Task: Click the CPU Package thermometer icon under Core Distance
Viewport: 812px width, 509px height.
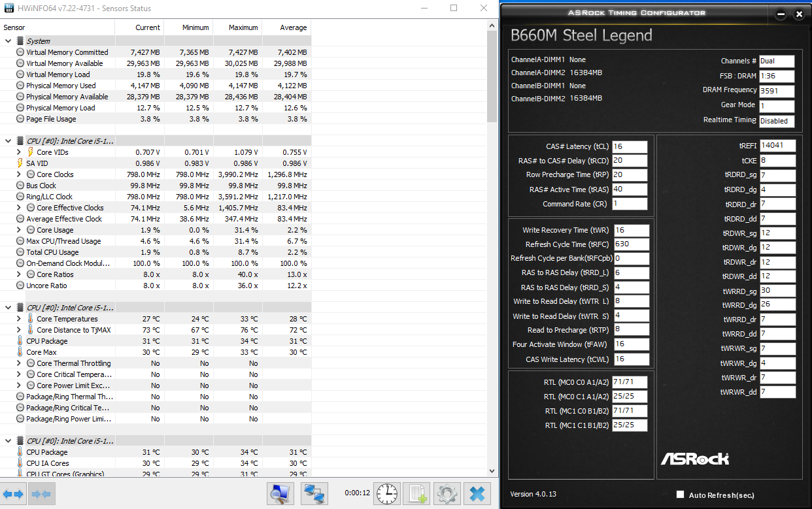Action: coord(20,341)
